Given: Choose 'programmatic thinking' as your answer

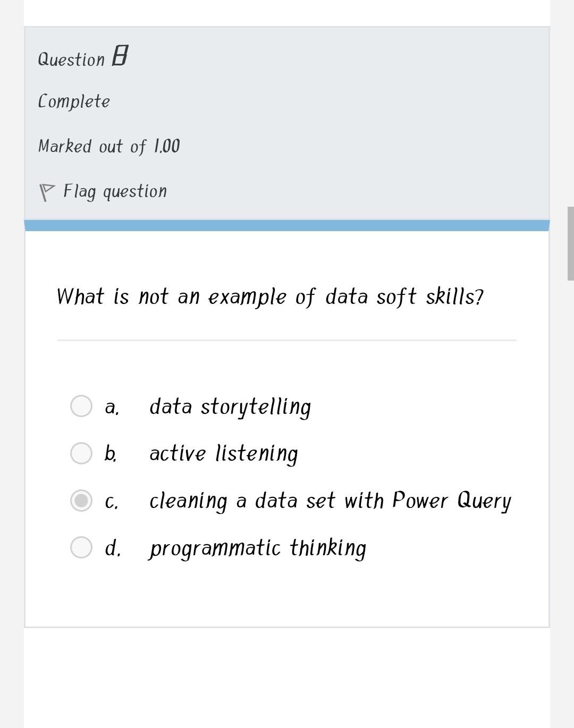Looking at the screenshot, I should (257, 548).
